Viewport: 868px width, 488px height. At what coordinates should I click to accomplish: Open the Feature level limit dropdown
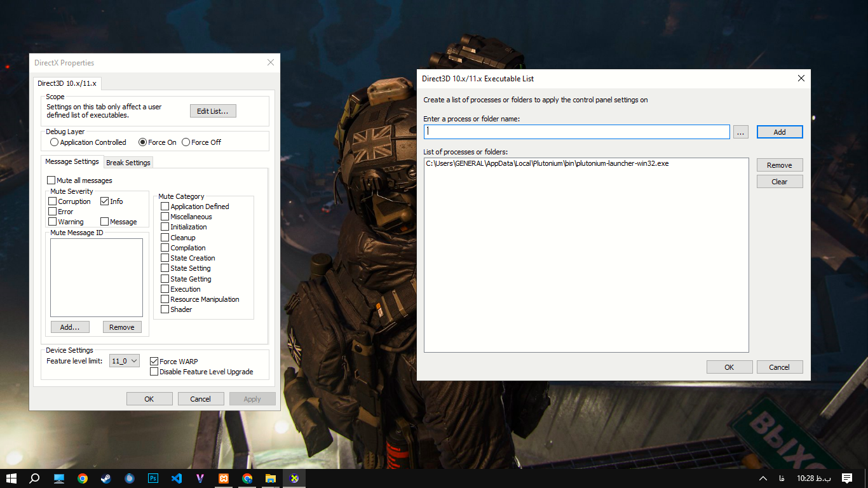(125, 361)
